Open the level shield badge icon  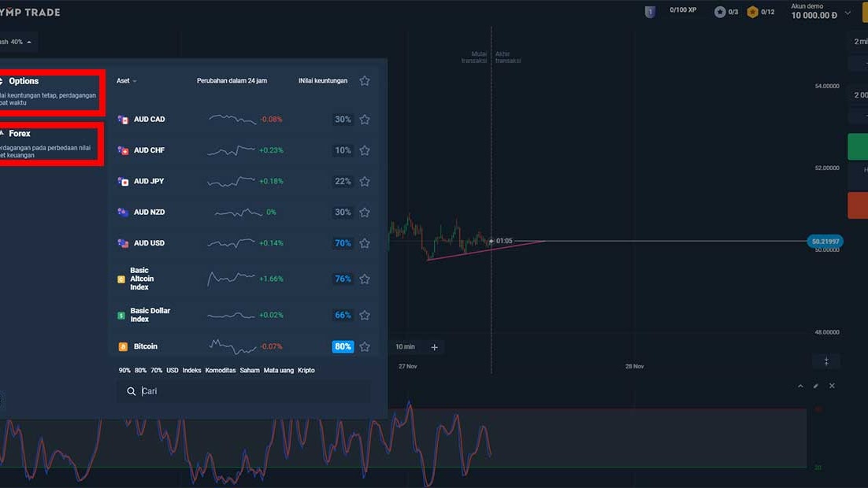650,12
